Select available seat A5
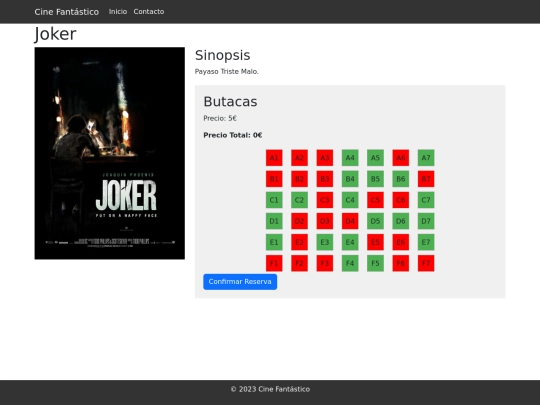The width and height of the screenshot is (540, 405). point(375,158)
